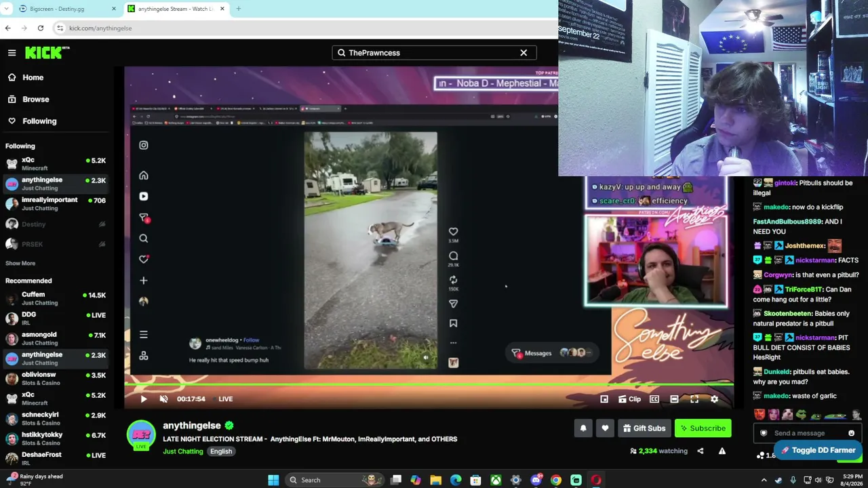Close the anythingelse Stream tab
868x488 pixels.
(x=222, y=9)
